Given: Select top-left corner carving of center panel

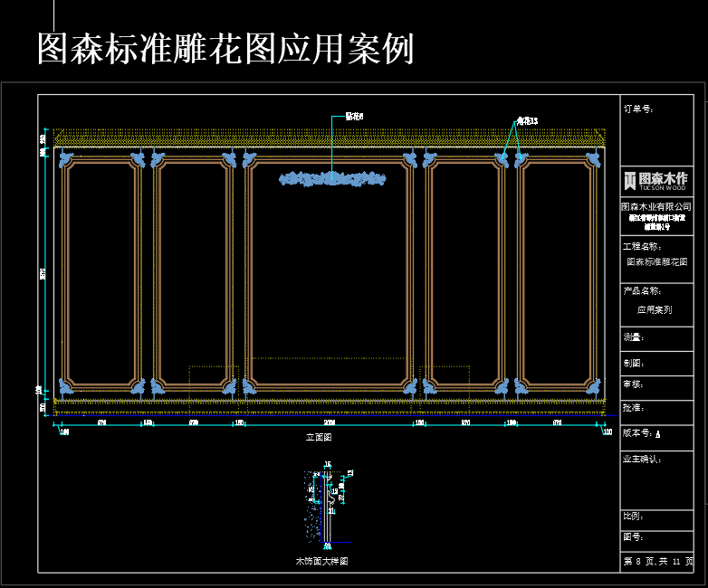Looking at the screenshot, I should 251,161.
